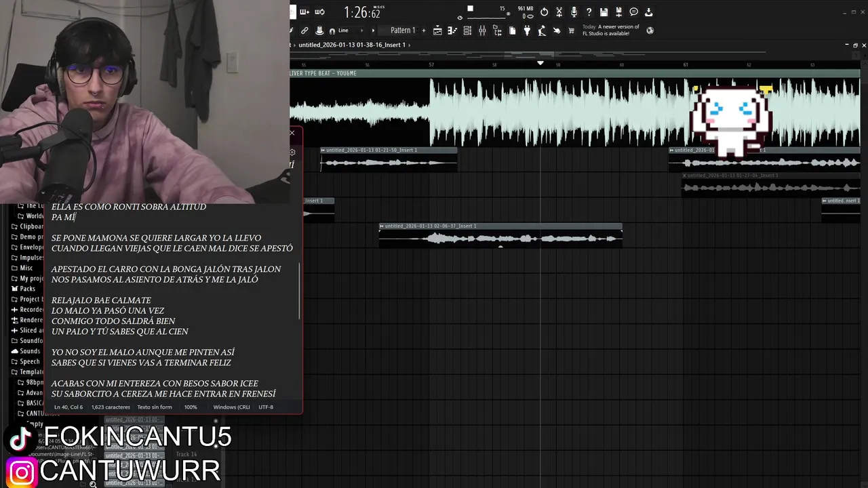Click bar 61 on the playlist ruler
The image size is (868, 488).
pos(685,64)
